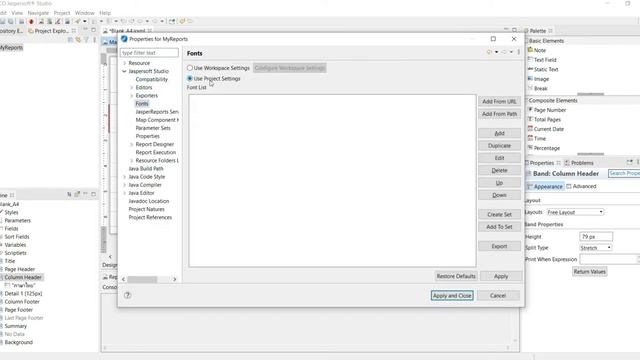Move the font Up
The height and width of the screenshot is (360, 640).
coord(499,183)
